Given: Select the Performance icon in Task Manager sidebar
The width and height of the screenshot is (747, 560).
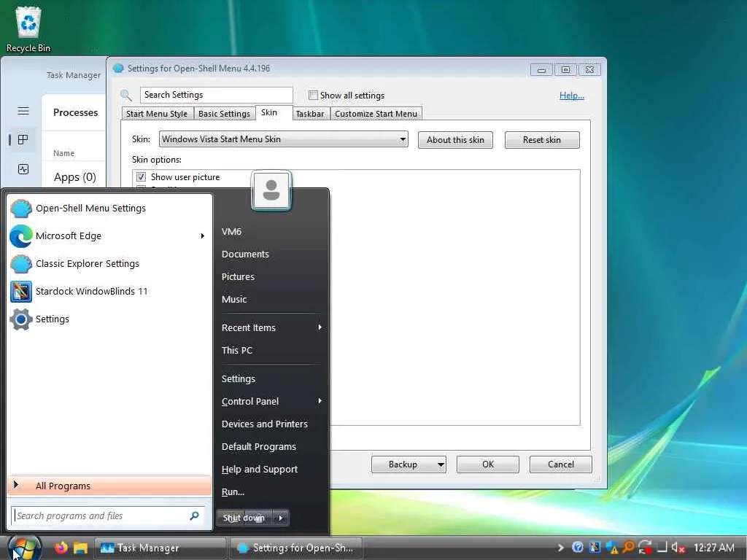Looking at the screenshot, I should coord(23,169).
